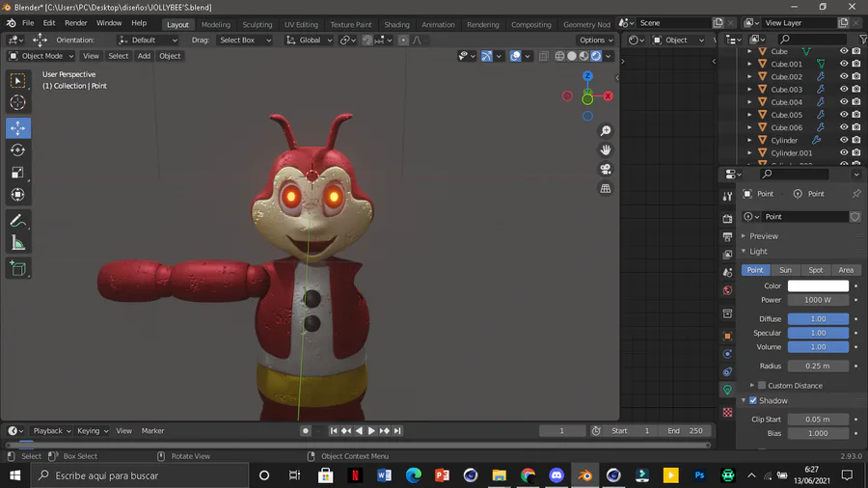Image resolution: width=868 pixels, height=488 pixels.
Task: Open the Tool properties tab
Action: [x=727, y=197]
